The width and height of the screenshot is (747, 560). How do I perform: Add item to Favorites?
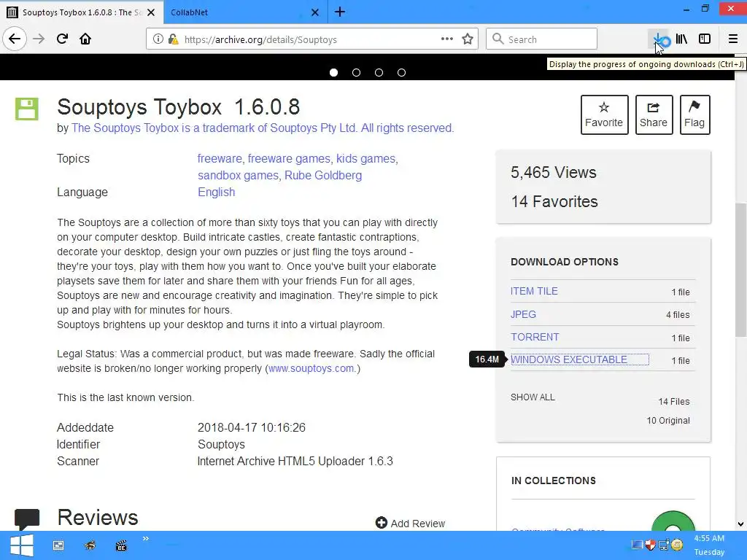click(604, 114)
